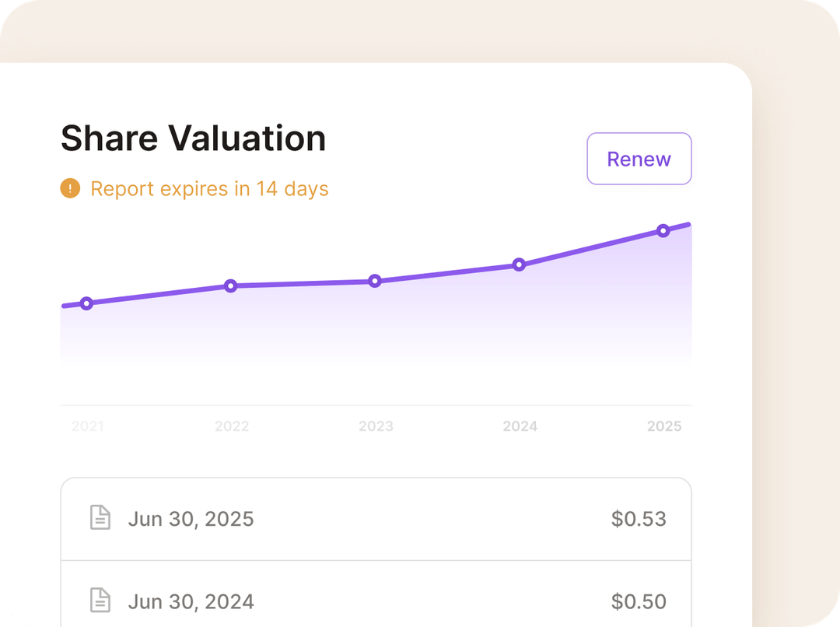
Task: Select the 2023 year label
Action: (x=376, y=426)
